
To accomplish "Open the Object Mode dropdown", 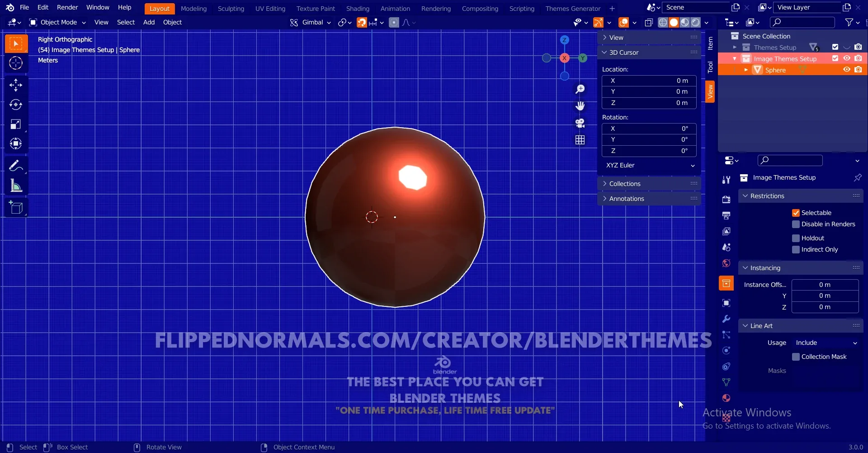I will point(57,22).
